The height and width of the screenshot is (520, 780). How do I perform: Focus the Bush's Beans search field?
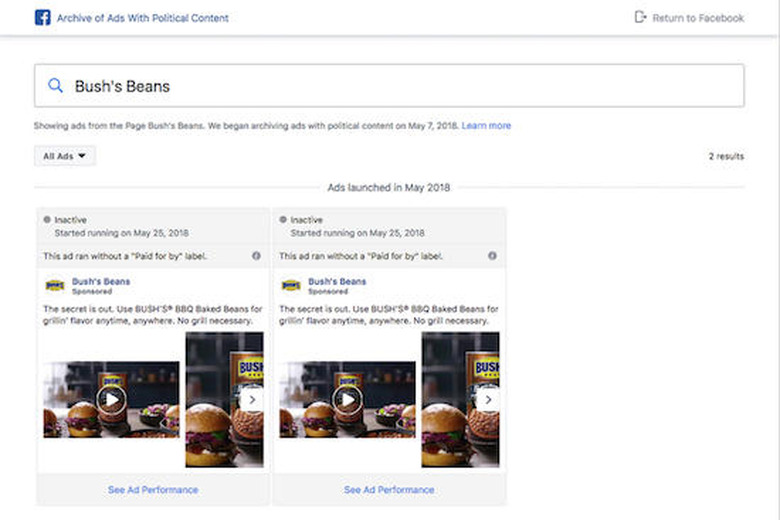pyautogui.click(x=389, y=86)
